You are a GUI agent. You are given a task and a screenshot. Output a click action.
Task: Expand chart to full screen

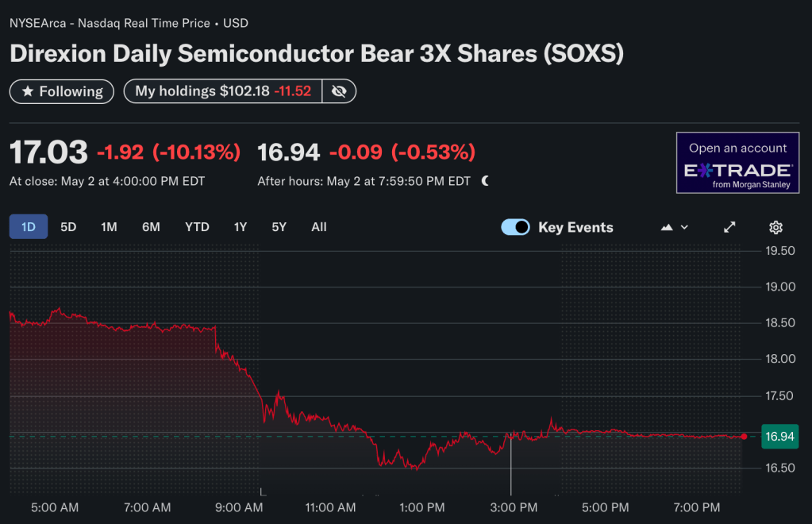729,227
